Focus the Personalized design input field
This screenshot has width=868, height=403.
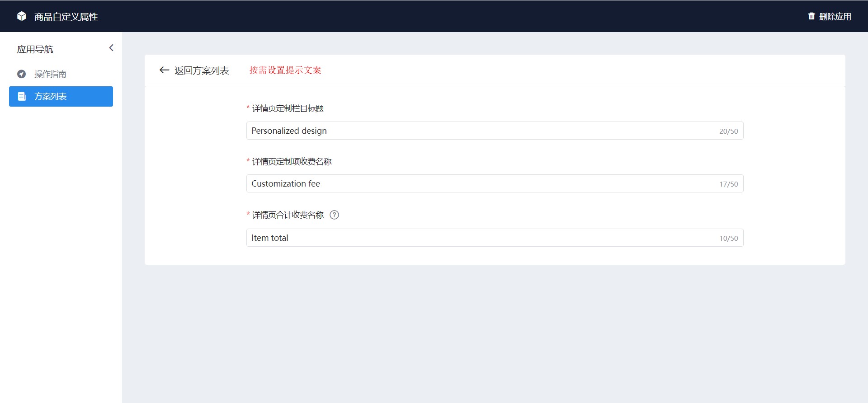point(495,131)
